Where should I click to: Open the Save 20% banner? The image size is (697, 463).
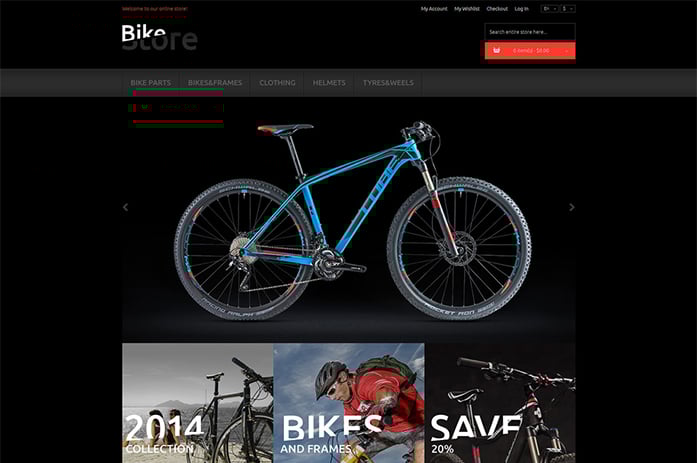tap(500, 403)
